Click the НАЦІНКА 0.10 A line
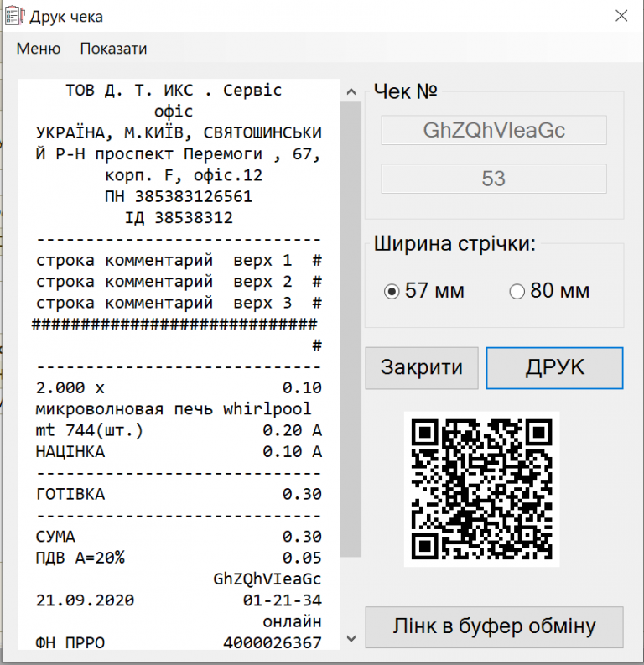 (179, 452)
